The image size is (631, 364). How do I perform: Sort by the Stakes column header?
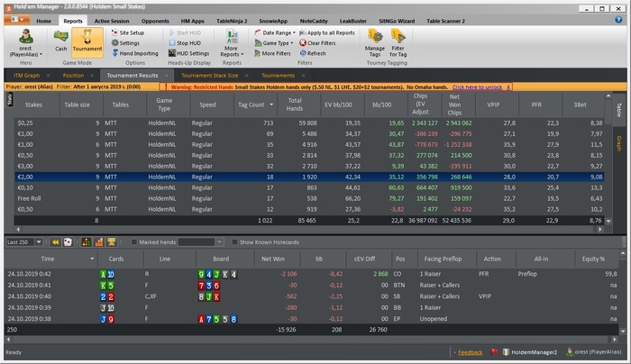(x=33, y=105)
